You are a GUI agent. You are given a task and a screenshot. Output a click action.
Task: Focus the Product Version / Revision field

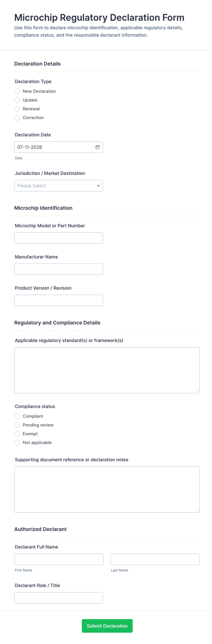pyautogui.click(x=58, y=300)
